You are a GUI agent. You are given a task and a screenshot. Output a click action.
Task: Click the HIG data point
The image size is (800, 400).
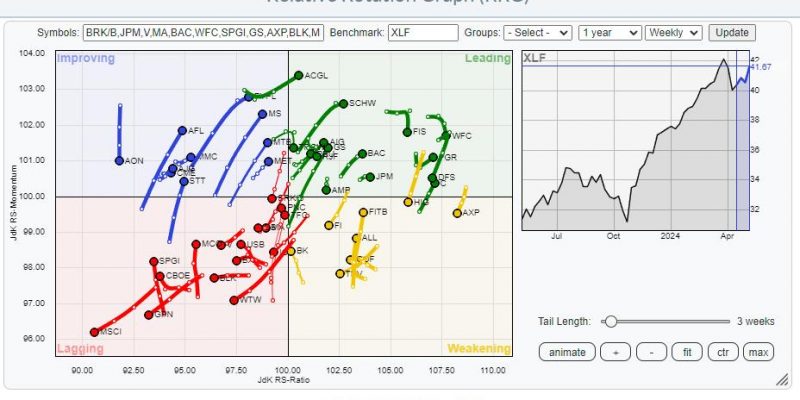(408, 202)
